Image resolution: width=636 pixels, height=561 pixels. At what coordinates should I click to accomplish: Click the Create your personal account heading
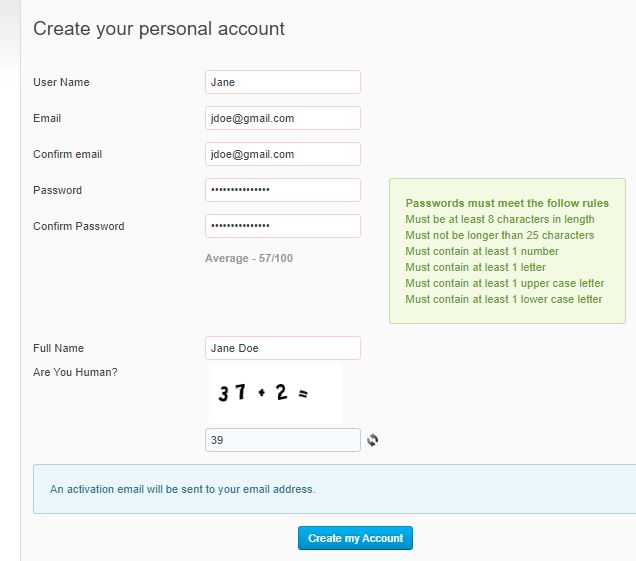pyautogui.click(x=159, y=29)
